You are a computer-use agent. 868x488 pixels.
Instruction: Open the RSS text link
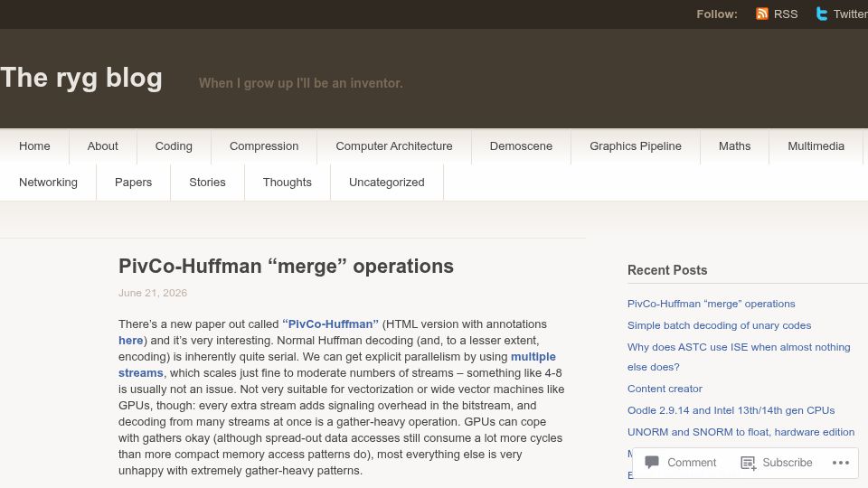pos(786,14)
